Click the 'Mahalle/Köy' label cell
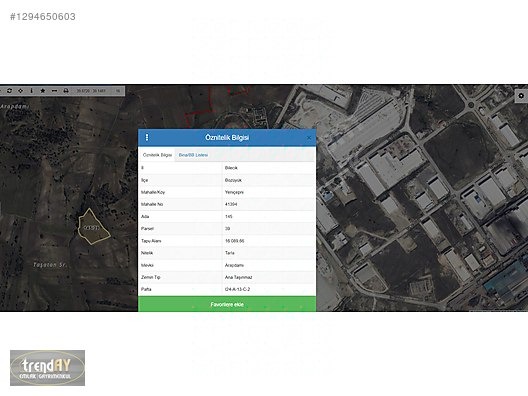Image resolution: width=528 pixels, height=396 pixels. (x=180, y=192)
